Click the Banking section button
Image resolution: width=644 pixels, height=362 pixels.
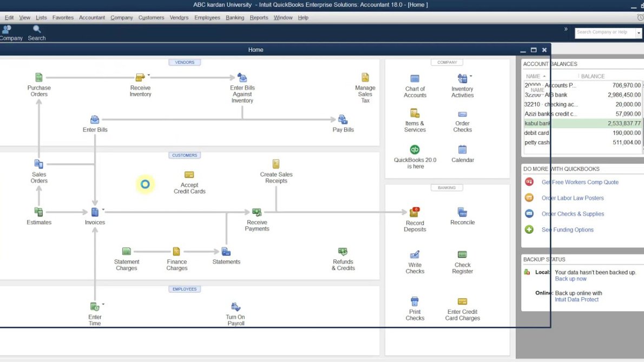pos(447,188)
